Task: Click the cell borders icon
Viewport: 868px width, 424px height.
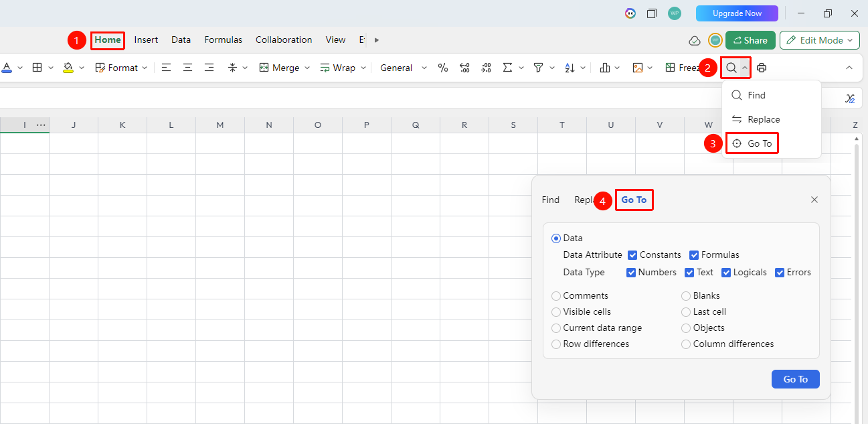Action: (x=37, y=68)
